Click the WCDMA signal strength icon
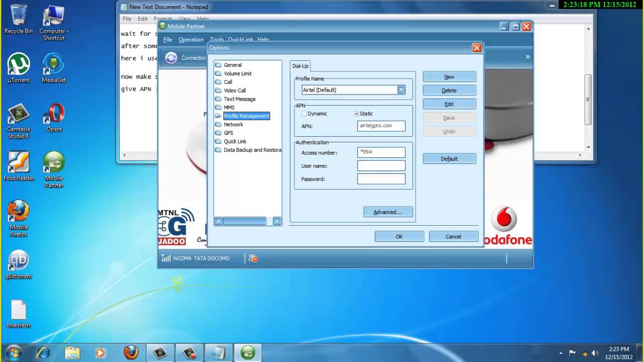This screenshot has width=644, height=362. (166, 258)
